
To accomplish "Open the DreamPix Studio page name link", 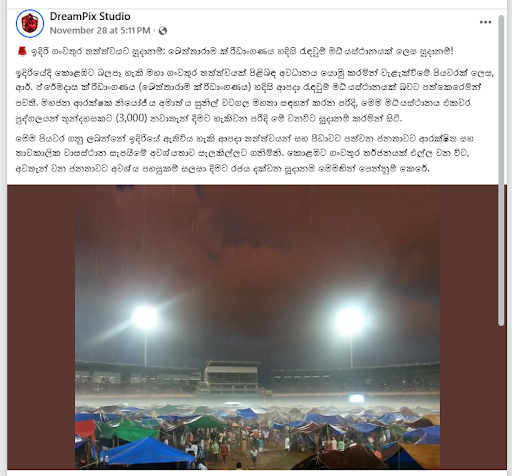I will [90, 16].
